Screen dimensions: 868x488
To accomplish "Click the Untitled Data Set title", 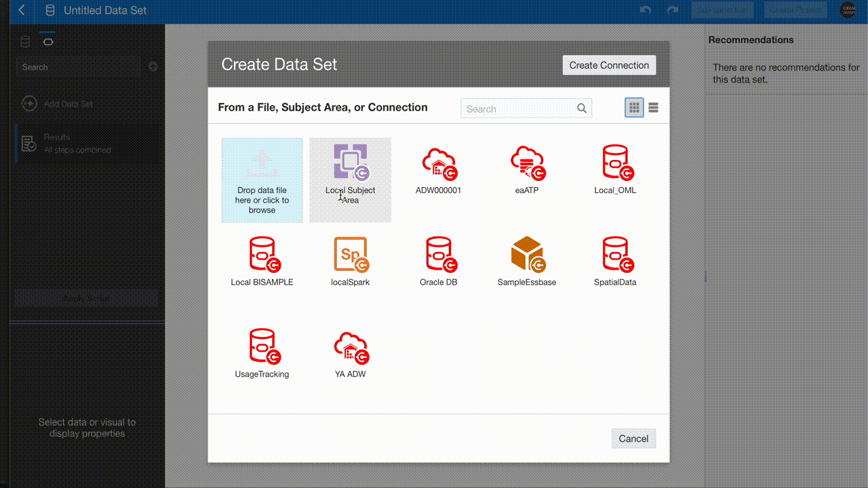I will tap(105, 11).
